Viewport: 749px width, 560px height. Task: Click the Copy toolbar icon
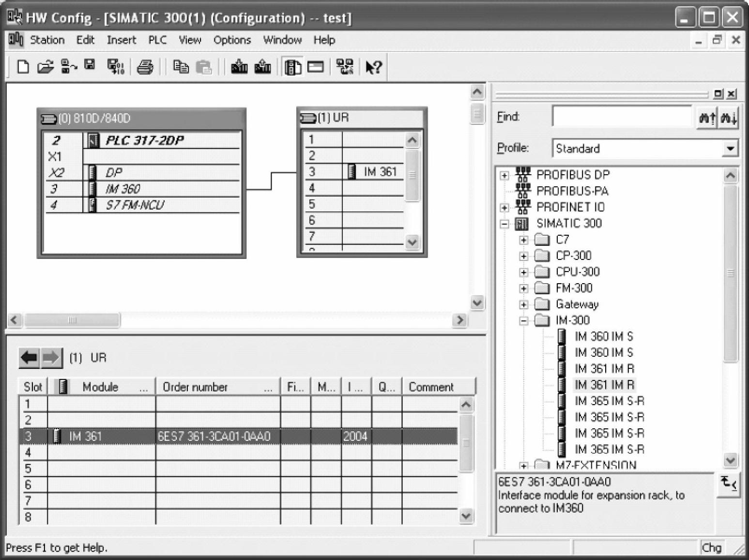(x=181, y=66)
